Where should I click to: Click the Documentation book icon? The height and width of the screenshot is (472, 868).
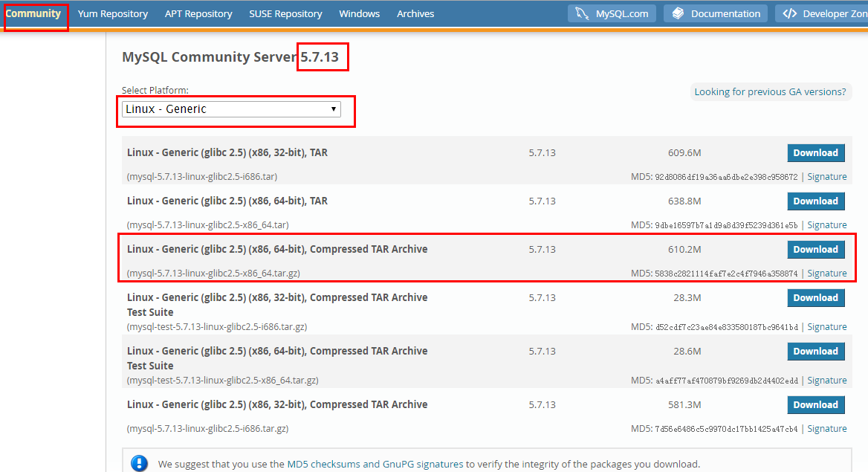pyautogui.click(x=678, y=13)
